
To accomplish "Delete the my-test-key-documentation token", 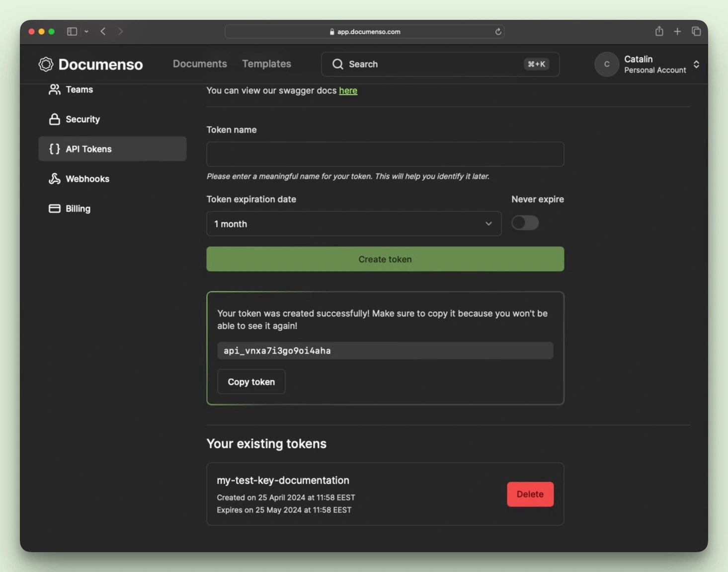I will pyautogui.click(x=530, y=494).
